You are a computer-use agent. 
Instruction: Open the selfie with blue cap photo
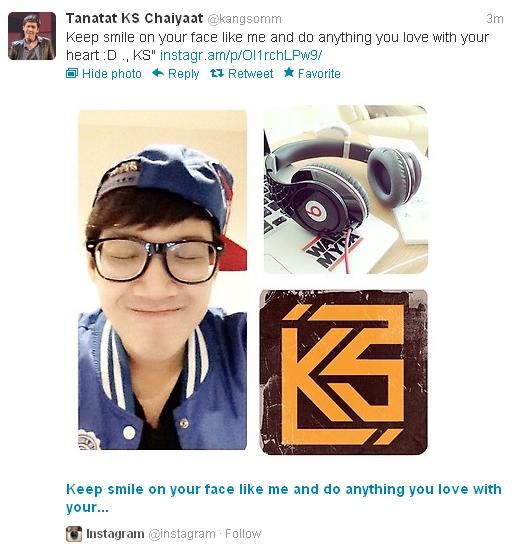point(163,280)
